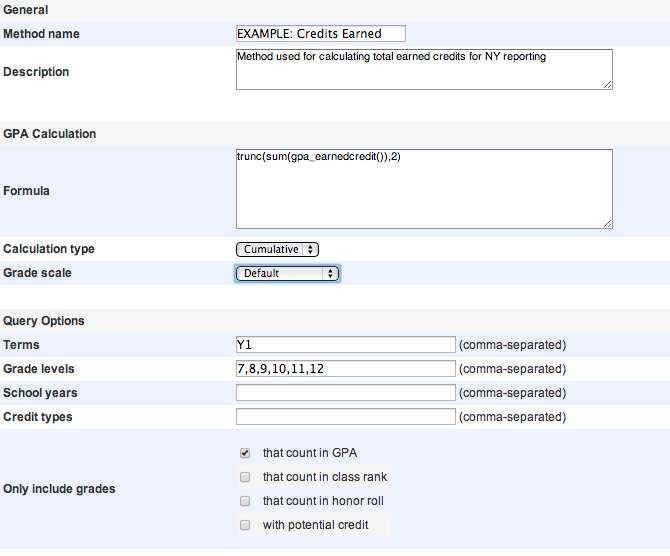
Task: Click the 'Query Options' section heading
Action: pos(44,321)
